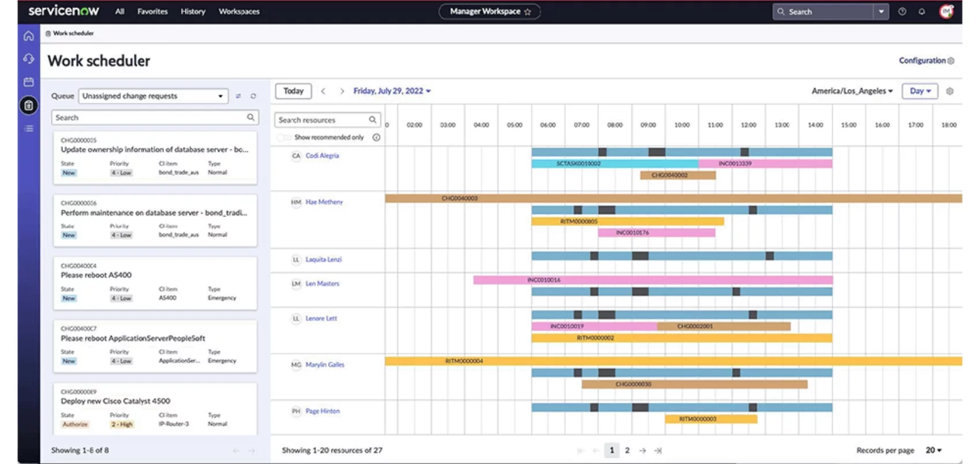Screen dimensions: 980x464
Task: Select the pink INC0010016 task bar
Action: click(x=653, y=280)
